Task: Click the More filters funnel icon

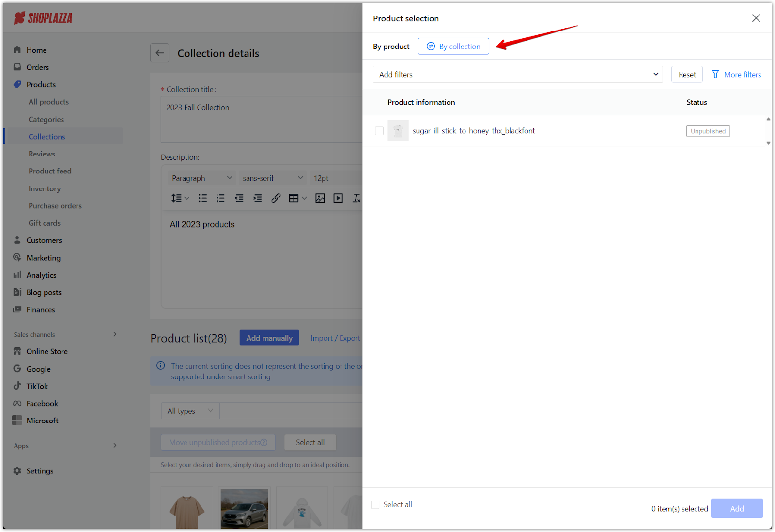Action: pyautogui.click(x=715, y=75)
